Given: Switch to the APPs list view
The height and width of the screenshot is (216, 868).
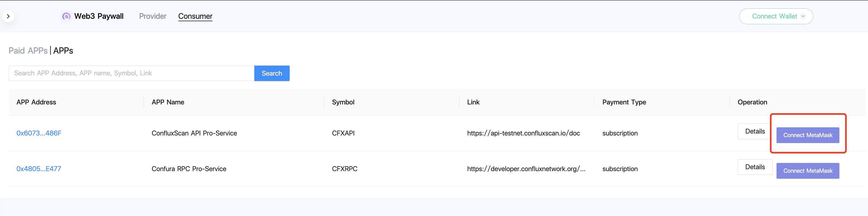Looking at the screenshot, I should pyautogui.click(x=63, y=51).
